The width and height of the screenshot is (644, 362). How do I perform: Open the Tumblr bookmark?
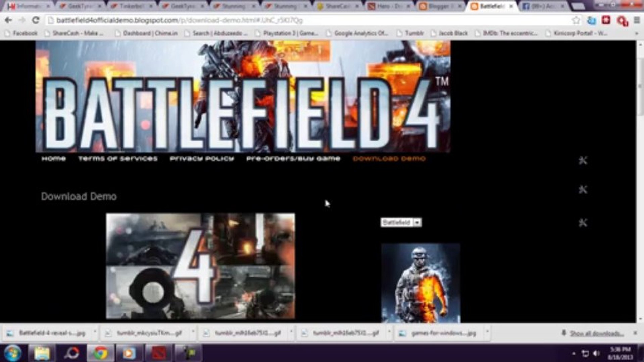(410, 33)
